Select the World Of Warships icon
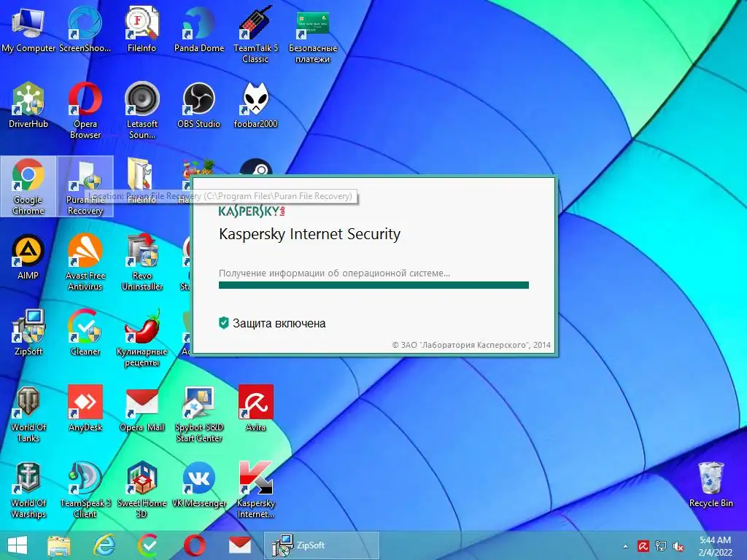This screenshot has height=560, width=747. (28, 489)
